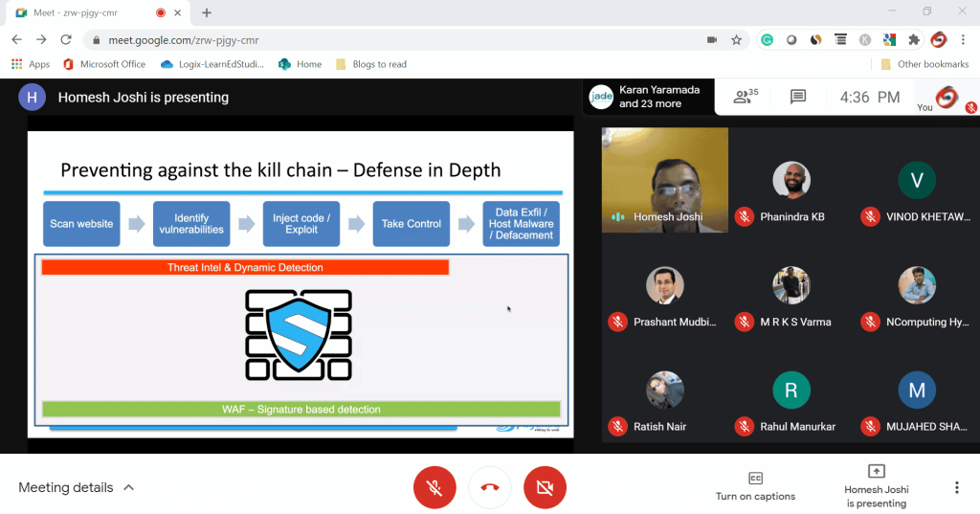
Task: Turn on captions
Action: [755, 486]
